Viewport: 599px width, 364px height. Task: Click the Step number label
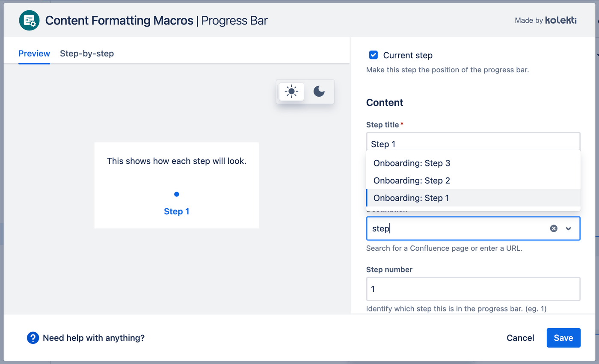[389, 269]
